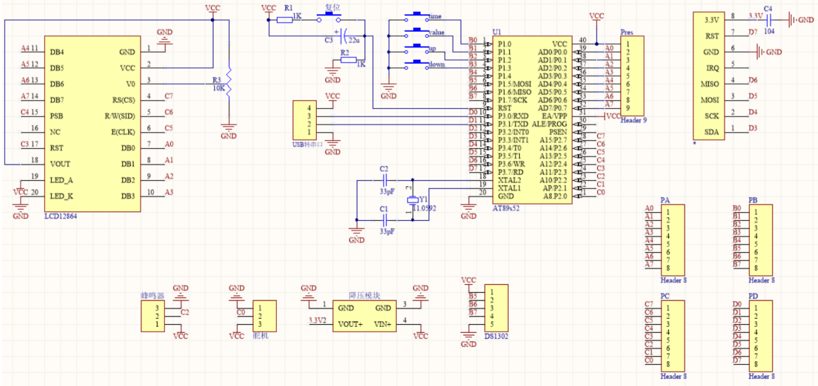Select the LCD12864 display component
This screenshot has height=386, width=818.
pyautogui.click(x=92, y=124)
